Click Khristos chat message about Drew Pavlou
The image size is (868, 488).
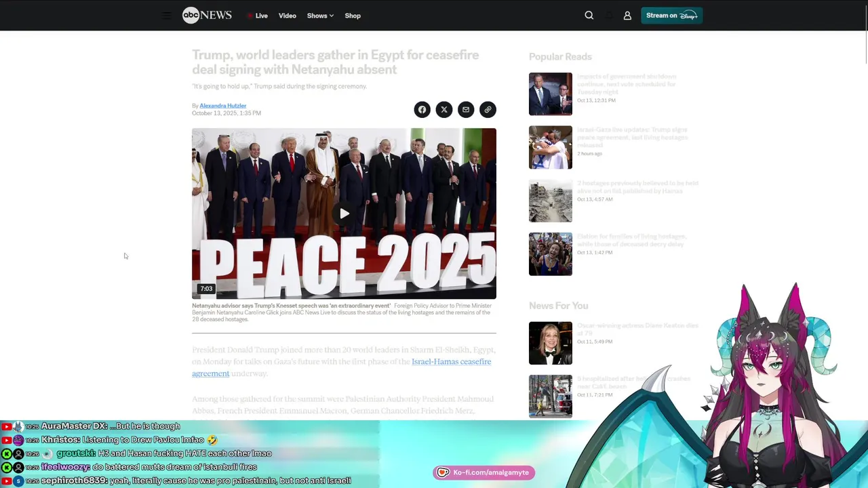pyautogui.click(x=109, y=440)
